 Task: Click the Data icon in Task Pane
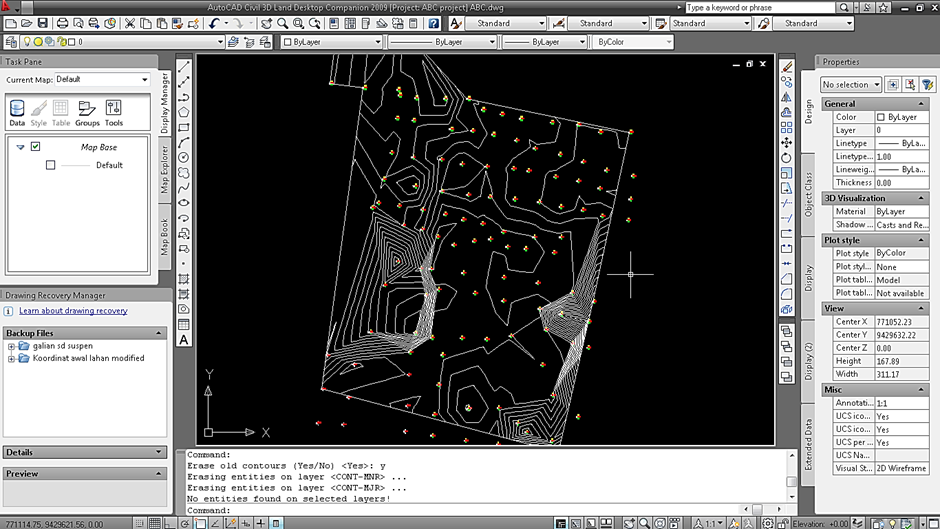pos(17,113)
